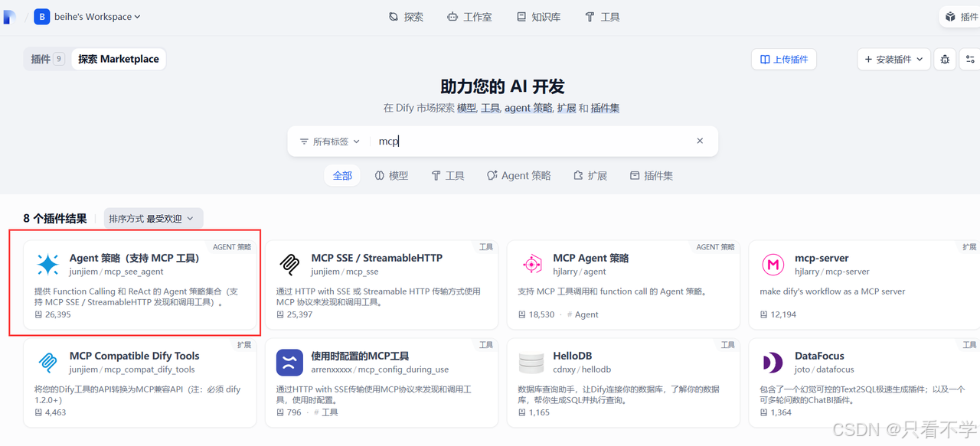980x446 pixels.
Task: Click junjiem / mcp_see_agent author text
Action: (116, 272)
